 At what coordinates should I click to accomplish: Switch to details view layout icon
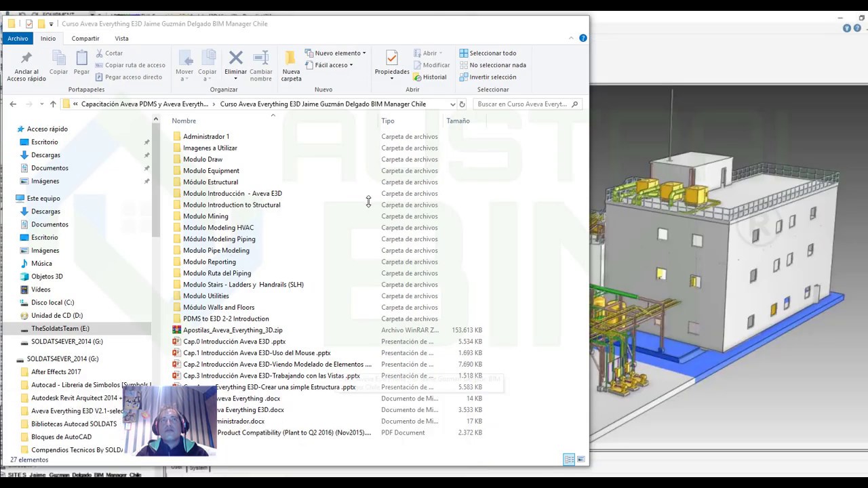(x=569, y=460)
